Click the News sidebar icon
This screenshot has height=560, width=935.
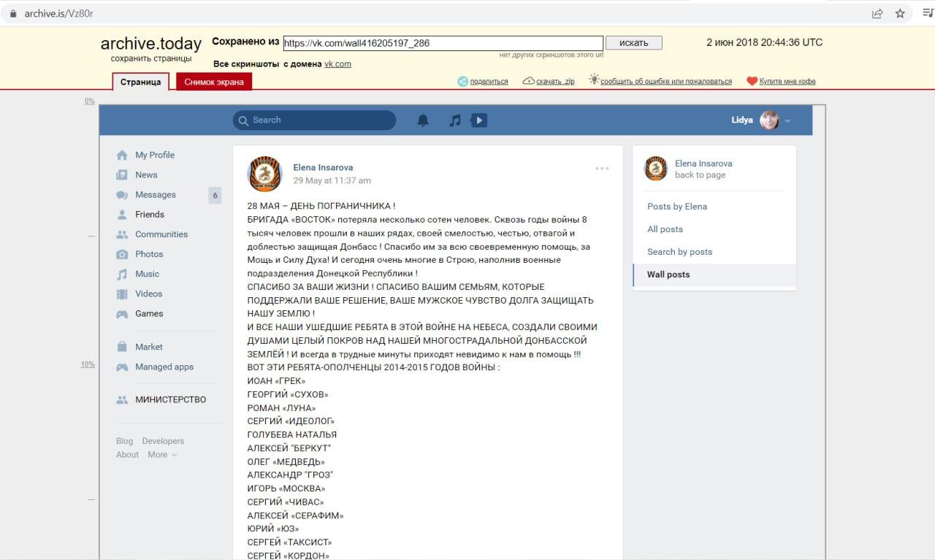coord(122,174)
